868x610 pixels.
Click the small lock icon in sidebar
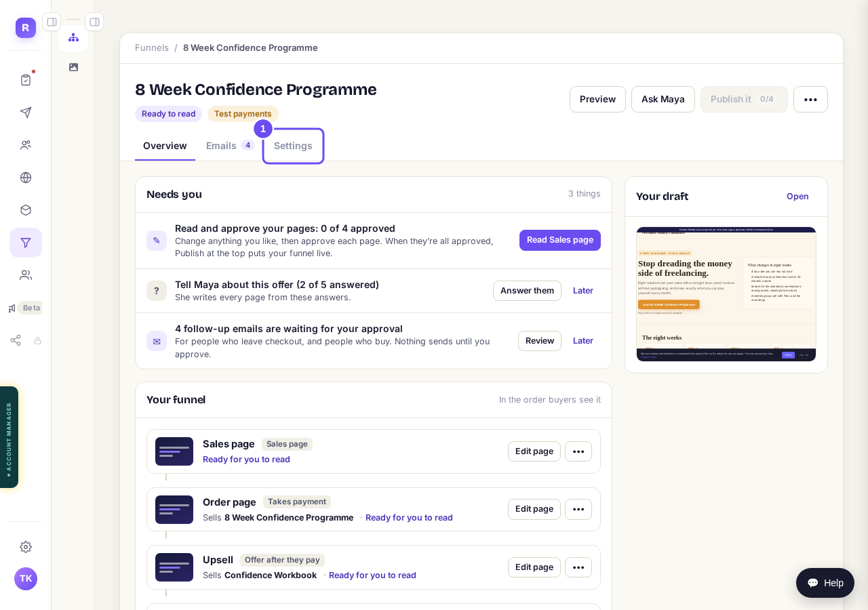tap(38, 340)
